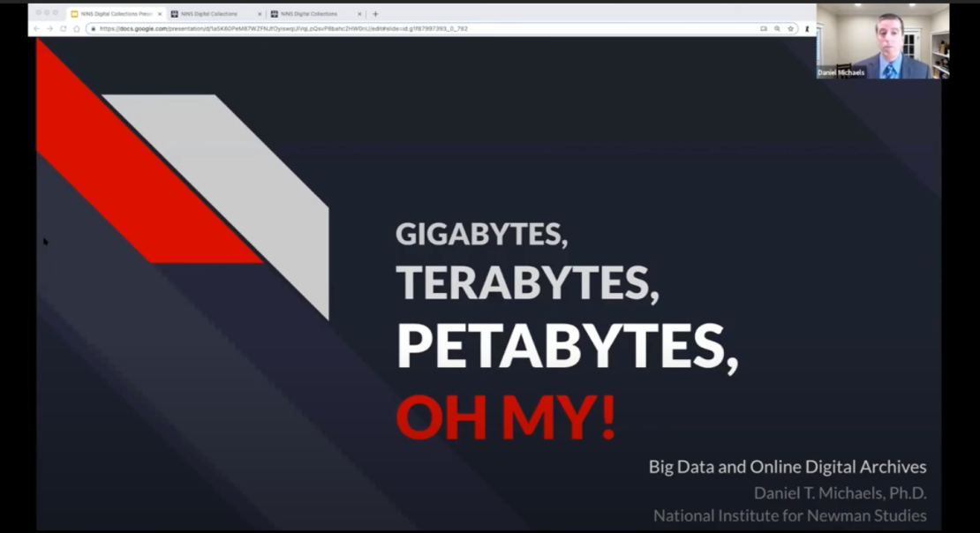Click the forward navigation arrow

(49, 27)
